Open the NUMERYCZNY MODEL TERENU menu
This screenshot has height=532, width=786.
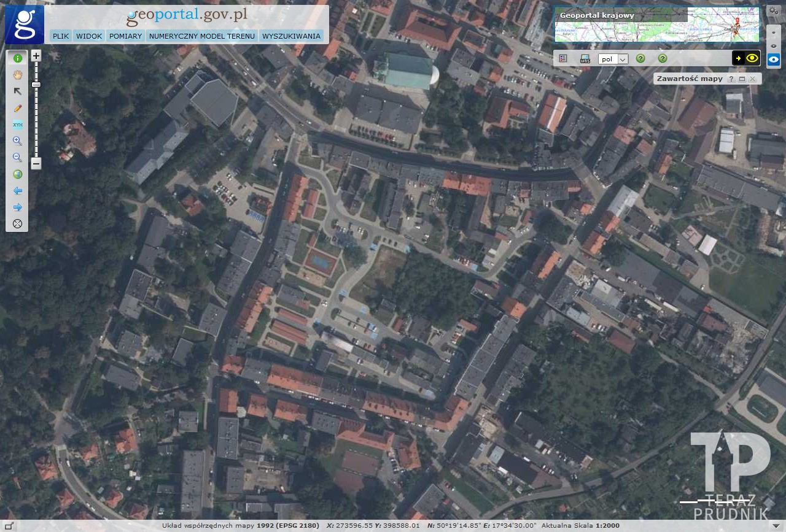(202, 36)
